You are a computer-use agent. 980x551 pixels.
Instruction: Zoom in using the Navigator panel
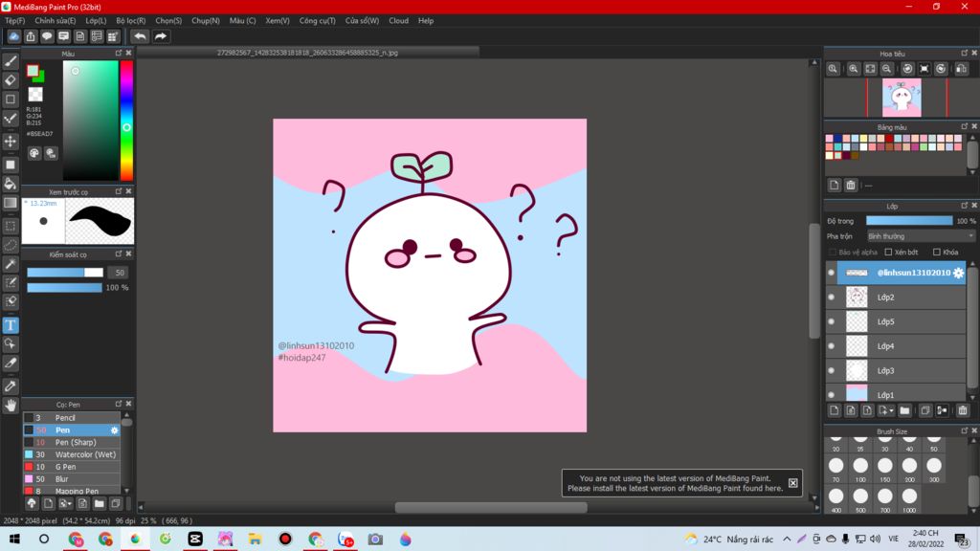pyautogui.click(x=853, y=69)
